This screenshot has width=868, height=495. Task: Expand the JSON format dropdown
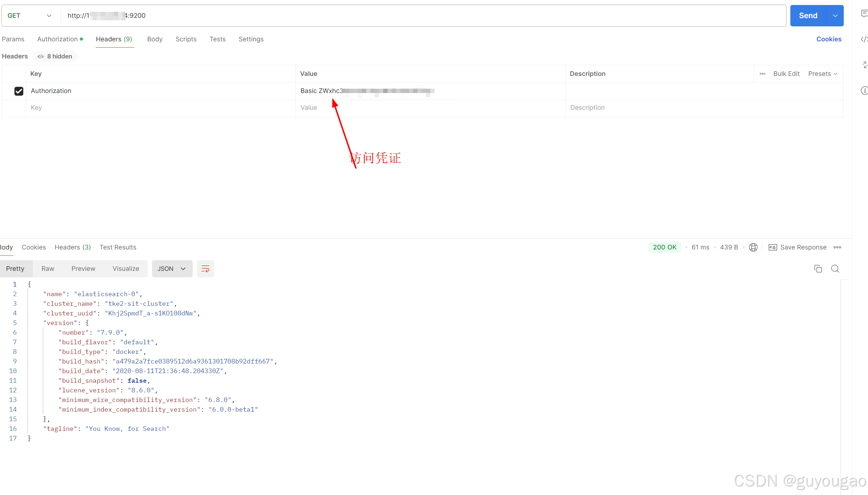coord(172,269)
